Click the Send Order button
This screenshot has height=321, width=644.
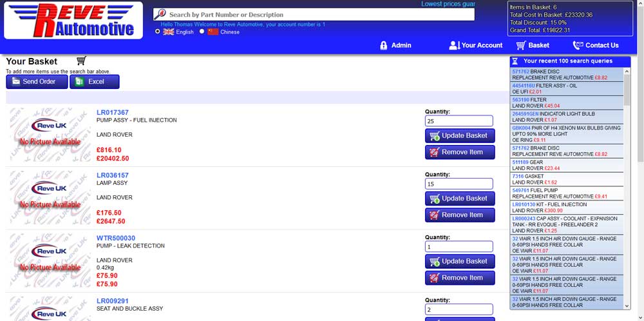37,81
